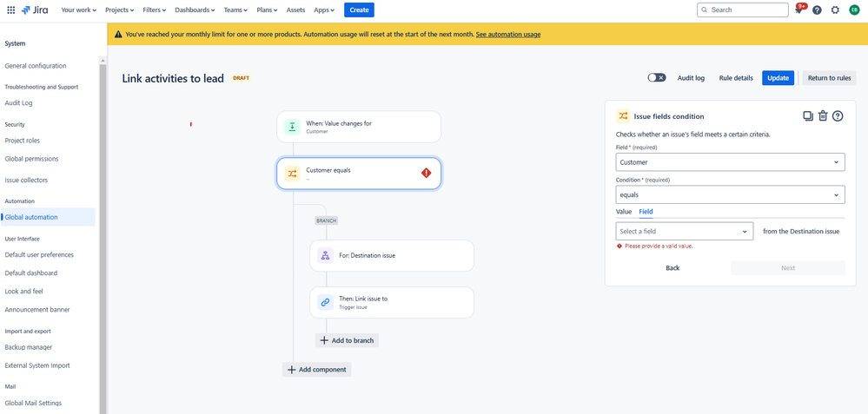Screen dimensions: 868x414
Task: Follow the See automation usage link
Action: [x=507, y=35]
